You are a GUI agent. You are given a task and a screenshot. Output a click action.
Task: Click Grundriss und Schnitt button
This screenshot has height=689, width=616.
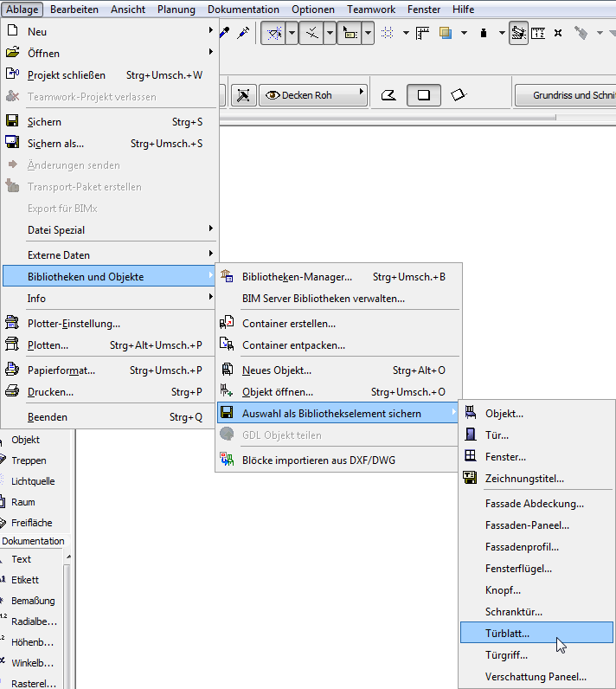tap(567, 95)
